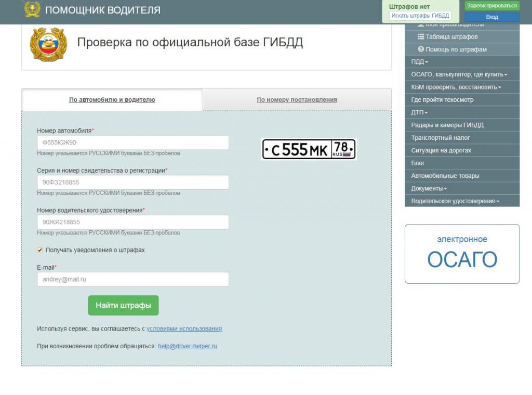Open Транспортный налог menu item
The width and height of the screenshot is (532, 395).
click(462, 138)
